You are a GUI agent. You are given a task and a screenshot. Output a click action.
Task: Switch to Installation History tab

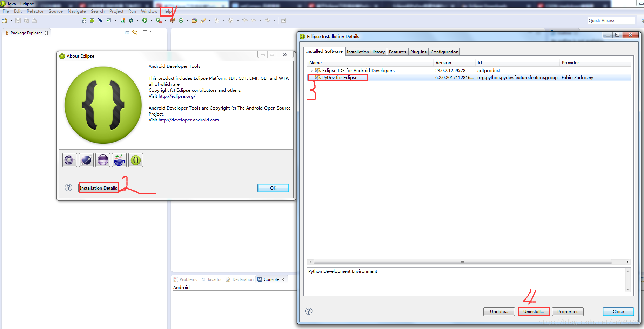click(365, 52)
